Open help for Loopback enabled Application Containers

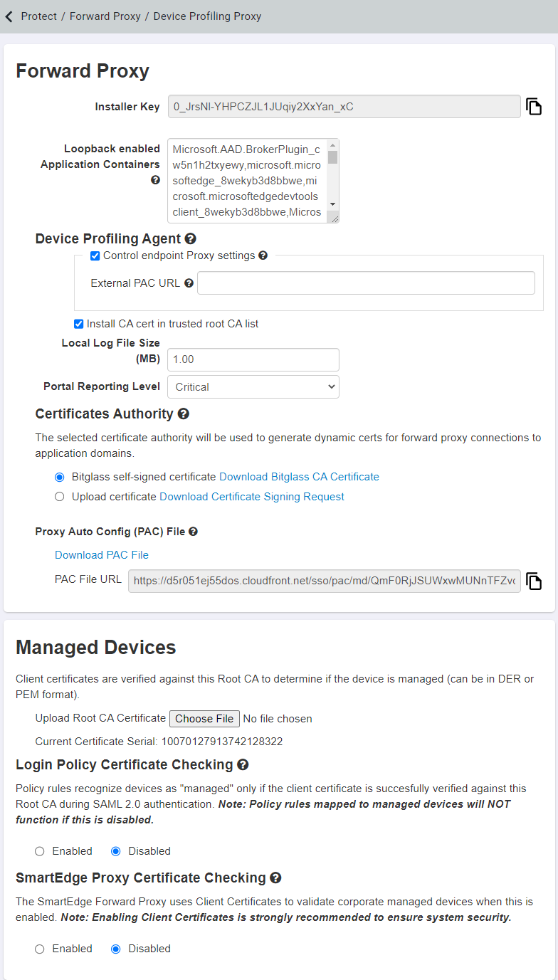[x=155, y=180]
